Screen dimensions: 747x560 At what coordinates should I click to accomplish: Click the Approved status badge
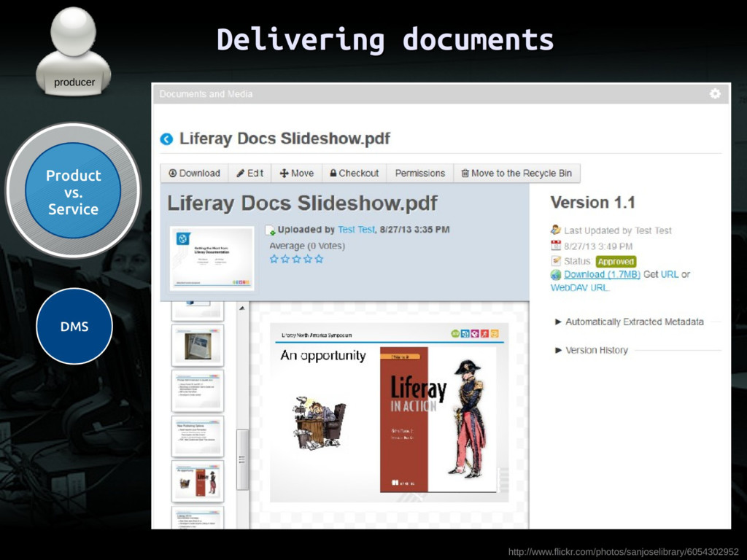pyautogui.click(x=616, y=262)
